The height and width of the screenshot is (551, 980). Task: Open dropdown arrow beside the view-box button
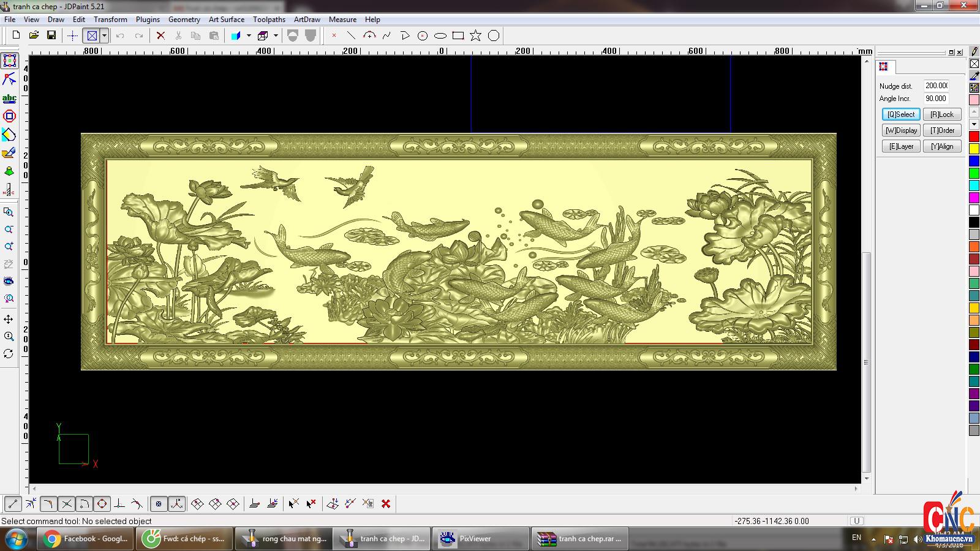pos(105,36)
